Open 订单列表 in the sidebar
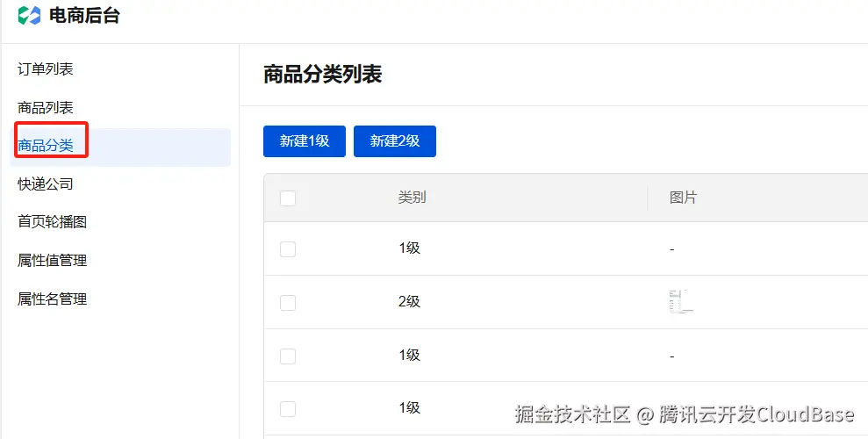The image size is (868, 439). [46, 69]
